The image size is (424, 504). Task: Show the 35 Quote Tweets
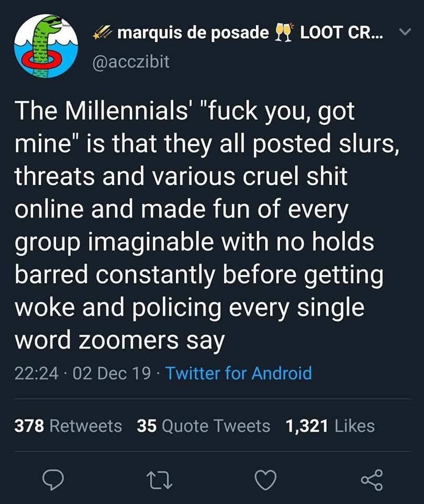pyautogui.click(x=203, y=426)
